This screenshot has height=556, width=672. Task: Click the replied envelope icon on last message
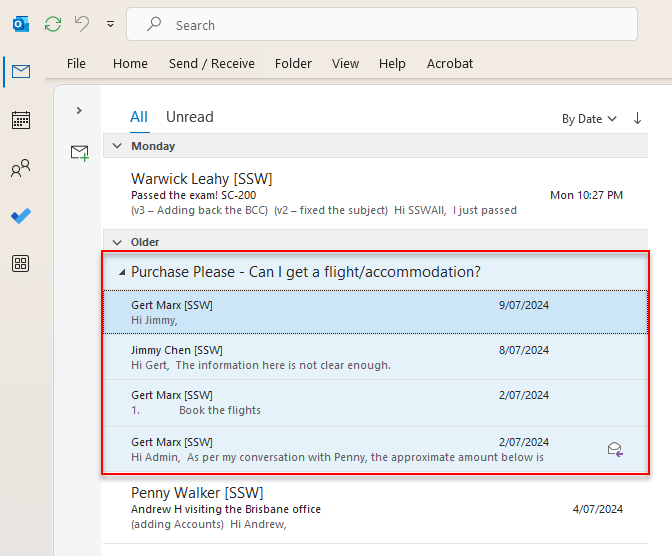615,450
